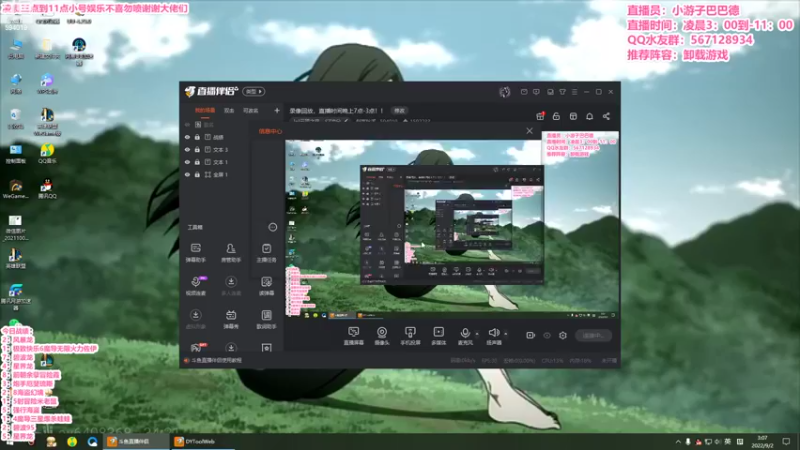The width and height of the screenshot is (800, 450).
Task: Add a new scene with plus button
Action: coord(277,111)
